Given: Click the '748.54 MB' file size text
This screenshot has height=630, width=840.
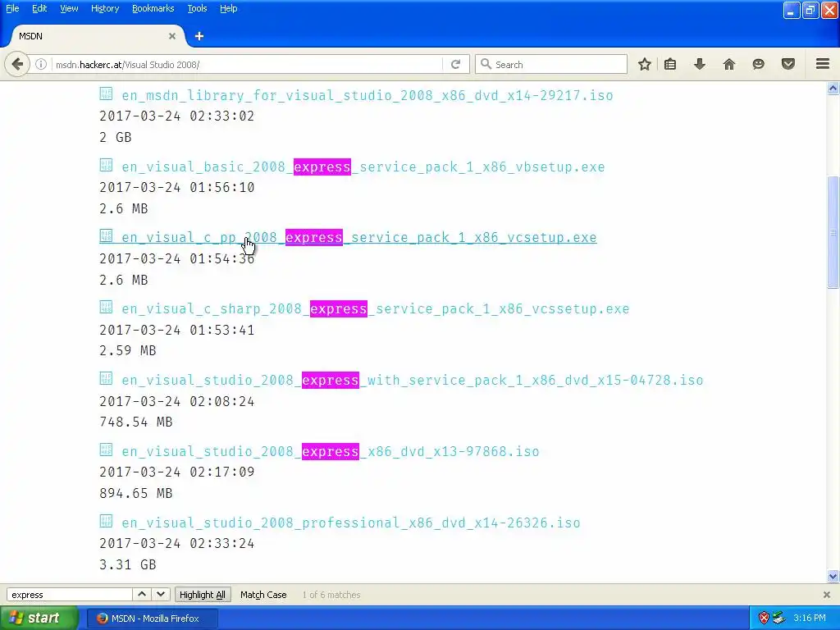Looking at the screenshot, I should [x=136, y=422].
